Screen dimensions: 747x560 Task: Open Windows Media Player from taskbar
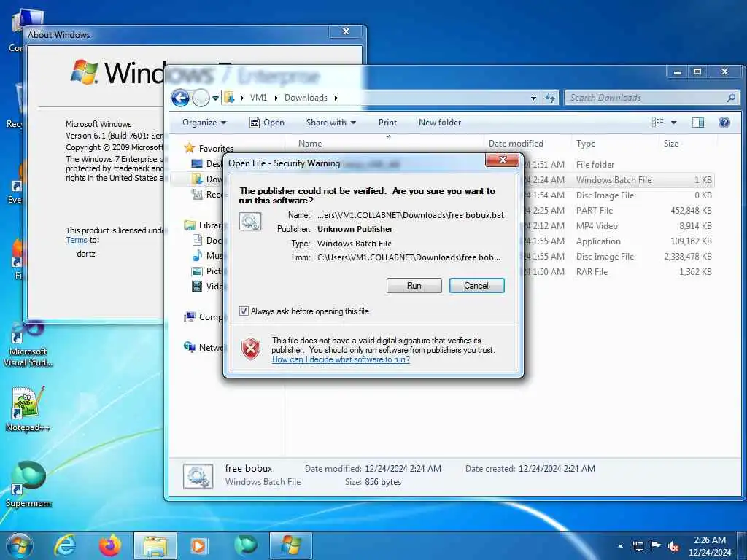[x=199, y=545]
